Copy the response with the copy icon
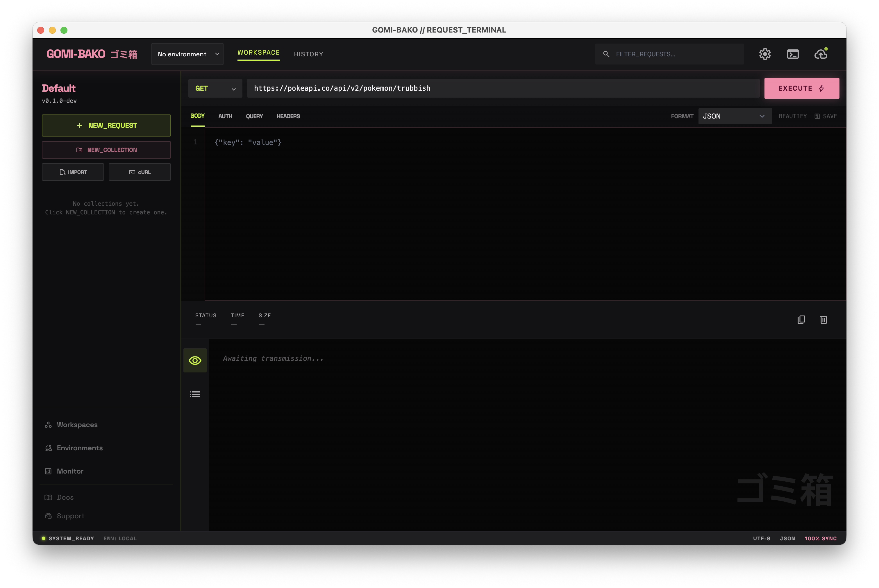 coord(801,320)
